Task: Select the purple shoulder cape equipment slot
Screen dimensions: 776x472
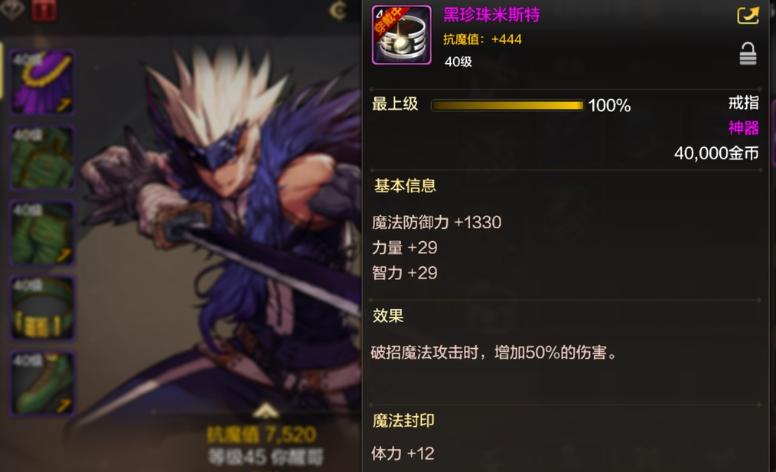Action: tap(42, 82)
